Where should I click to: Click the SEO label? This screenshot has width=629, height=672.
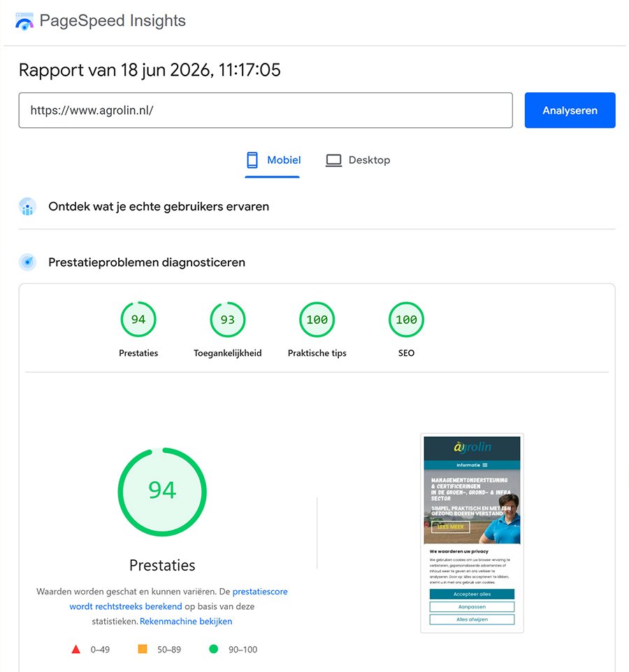[406, 353]
